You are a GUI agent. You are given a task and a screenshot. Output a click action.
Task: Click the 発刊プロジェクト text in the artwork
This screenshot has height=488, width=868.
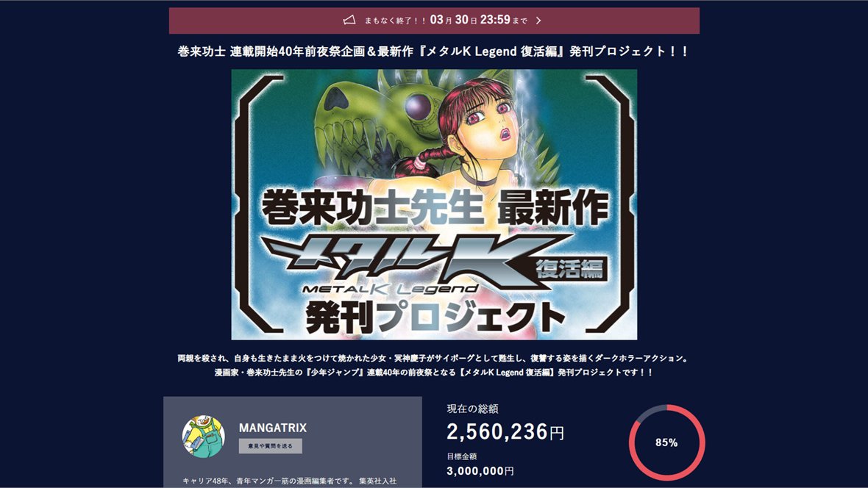(435, 317)
